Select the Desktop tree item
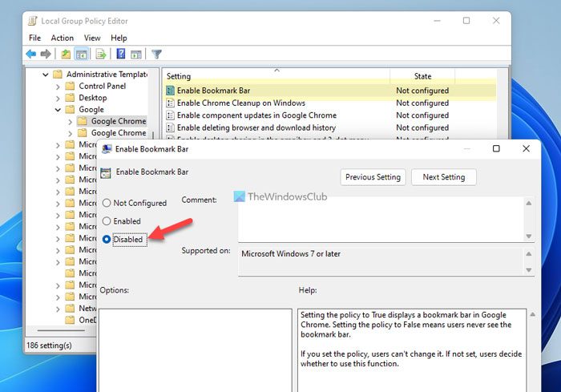The width and height of the screenshot is (561, 392). click(93, 98)
